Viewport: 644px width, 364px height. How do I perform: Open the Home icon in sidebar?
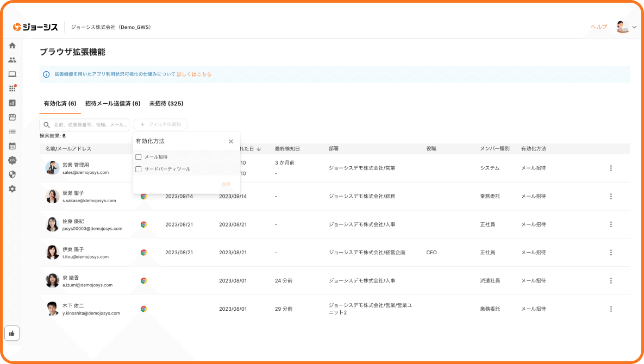[12, 46]
